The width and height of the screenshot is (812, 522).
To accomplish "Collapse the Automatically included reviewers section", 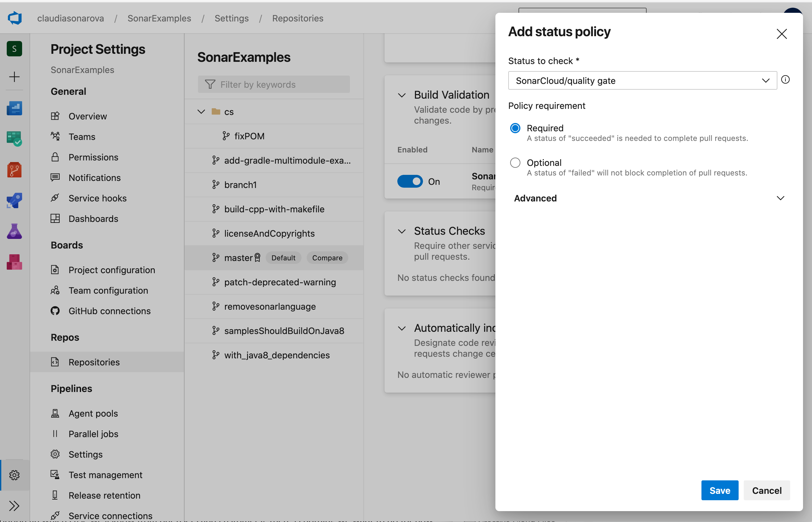I will (402, 329).
